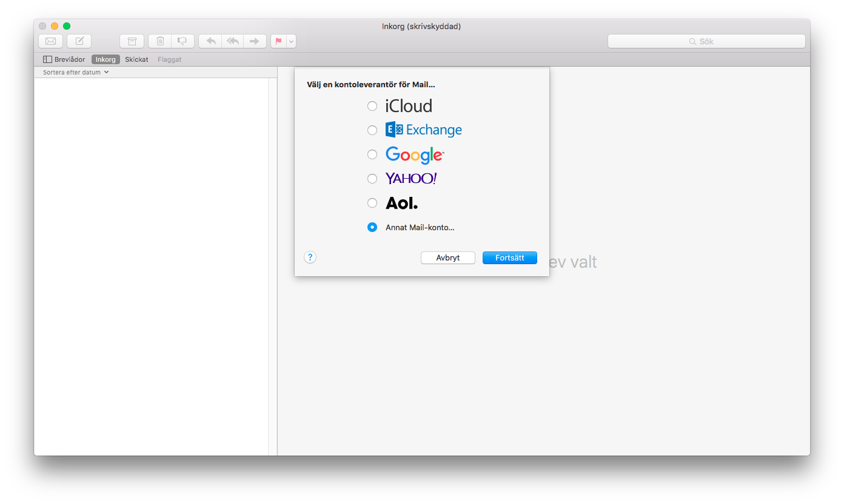
Task: Click the iCloud logo text
Action: pos(409,106)
